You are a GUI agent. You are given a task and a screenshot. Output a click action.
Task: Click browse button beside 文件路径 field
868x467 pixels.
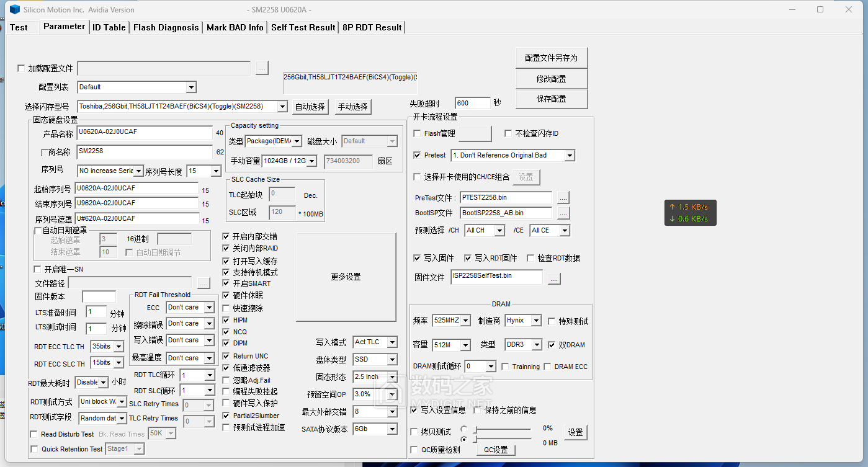204,283
